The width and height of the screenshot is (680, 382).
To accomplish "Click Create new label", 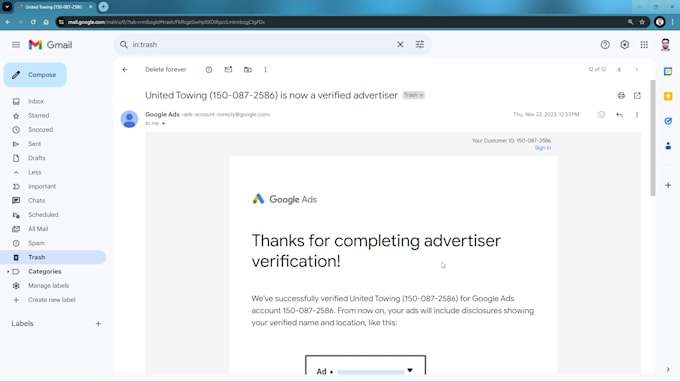I will [x=52, y=300].
